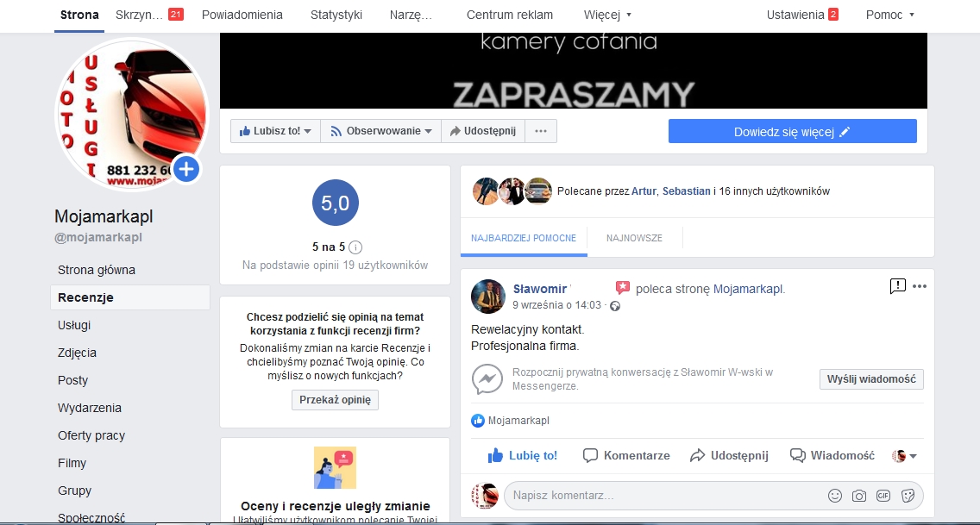Click the sticker icon in comment field
Screen dimensions: 980x525
pos(908,496)
